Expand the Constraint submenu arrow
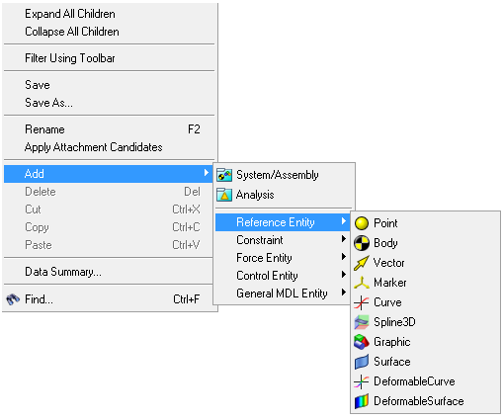This screenshot has width=504, height=420. [x=344, y=239]
